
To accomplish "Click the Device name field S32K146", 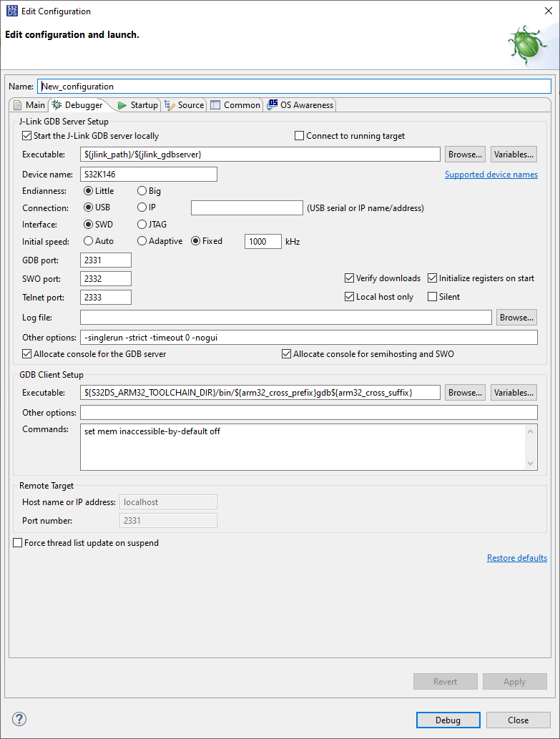I will click(x=148, y=175).
